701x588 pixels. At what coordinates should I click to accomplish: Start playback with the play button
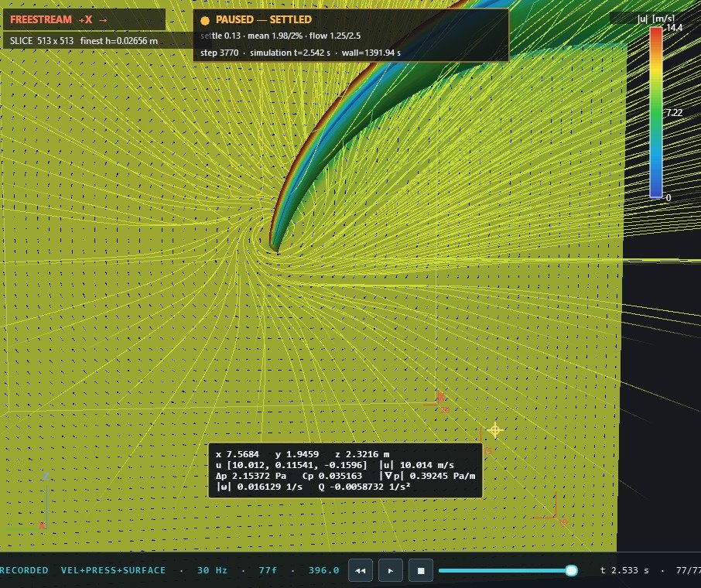pyautogui.click(x=390, y=570)
